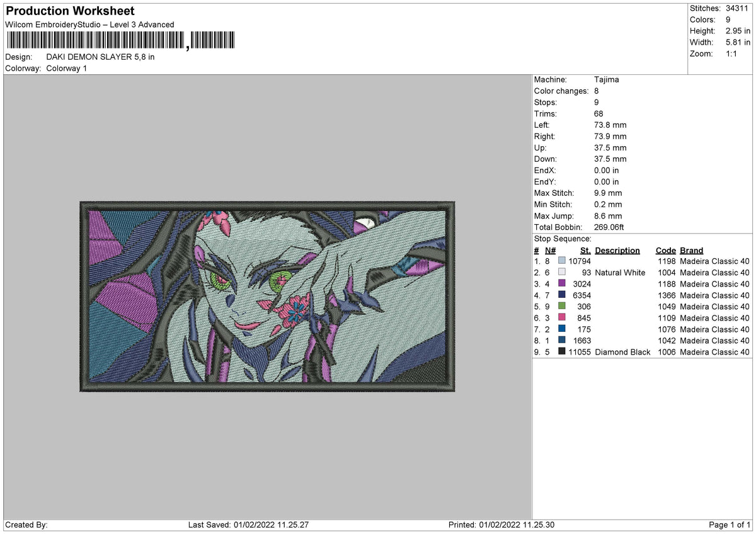
Task: Click the 'St.' column header
Action: (585, 250)
